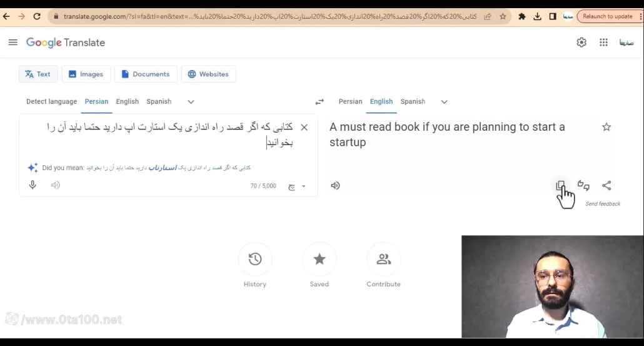The image size is (644, 346).
Task: Expand source language list chevron
Action: tap(191, 102)
